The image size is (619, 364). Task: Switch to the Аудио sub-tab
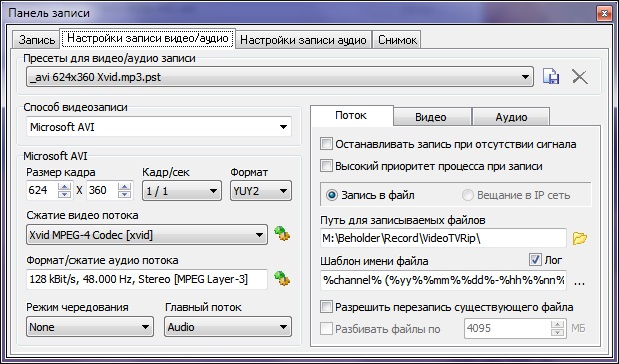511,117
